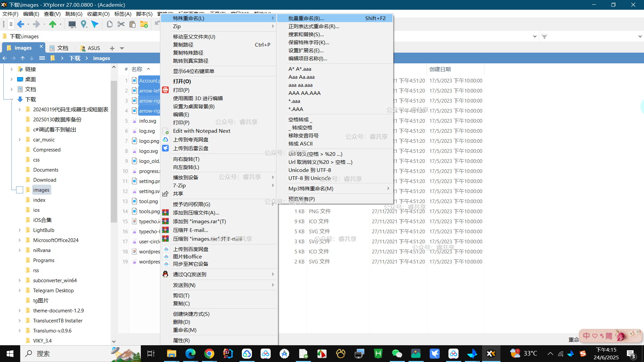Click the Forward arrow toolbar icon
The width and height of the screenshot is (644, 362).
(36, 24)
